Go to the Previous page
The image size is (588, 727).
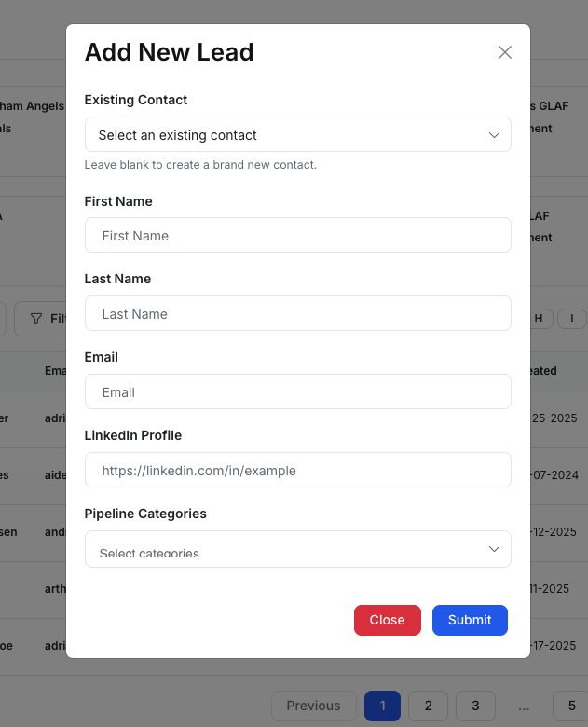click(313, 706)
